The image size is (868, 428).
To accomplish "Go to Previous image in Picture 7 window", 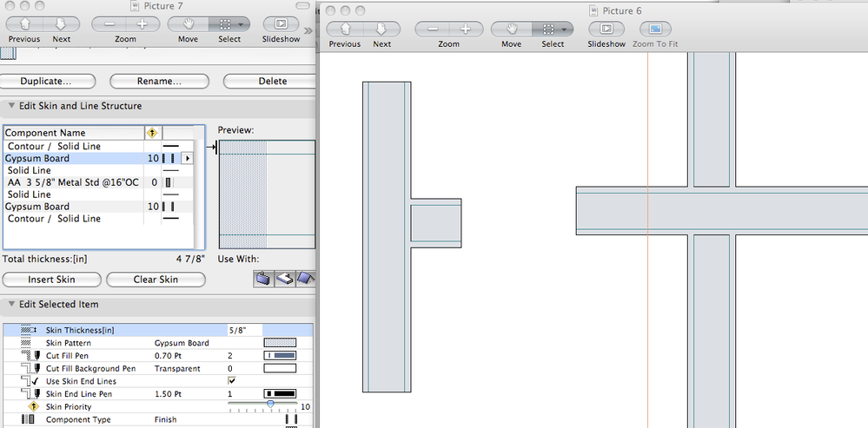I will coord(24,24).
